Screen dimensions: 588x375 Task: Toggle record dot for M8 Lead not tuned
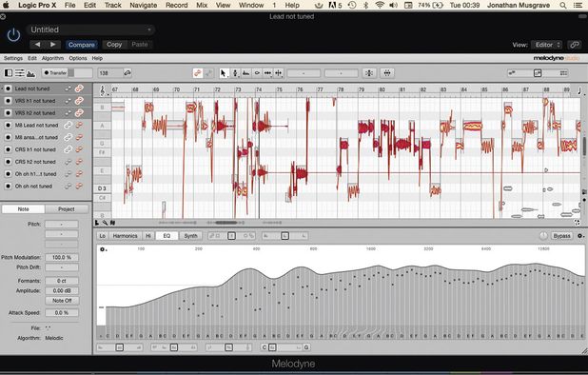[8, 126]
